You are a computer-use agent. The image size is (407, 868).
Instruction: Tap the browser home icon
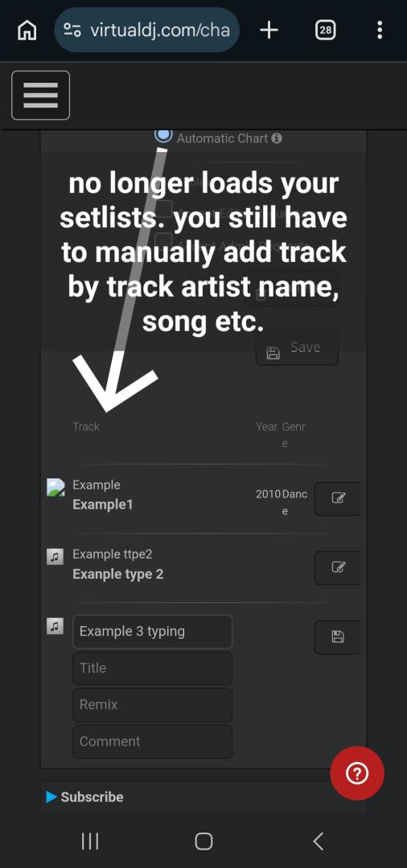pos(27,30)
